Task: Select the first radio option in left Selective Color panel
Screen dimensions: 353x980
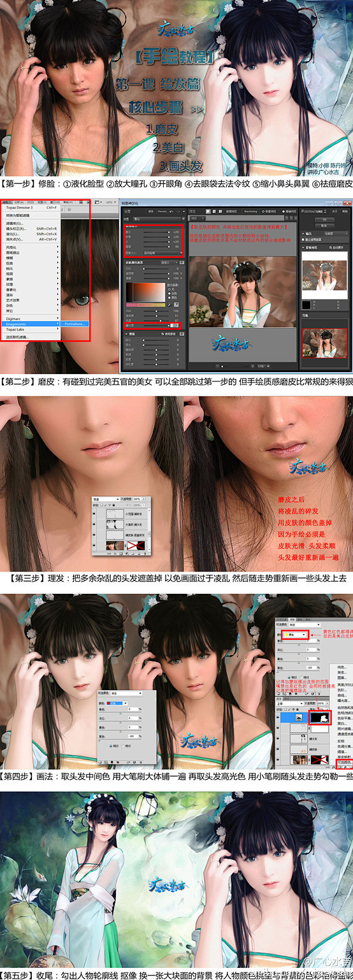Action: point(110,746)
